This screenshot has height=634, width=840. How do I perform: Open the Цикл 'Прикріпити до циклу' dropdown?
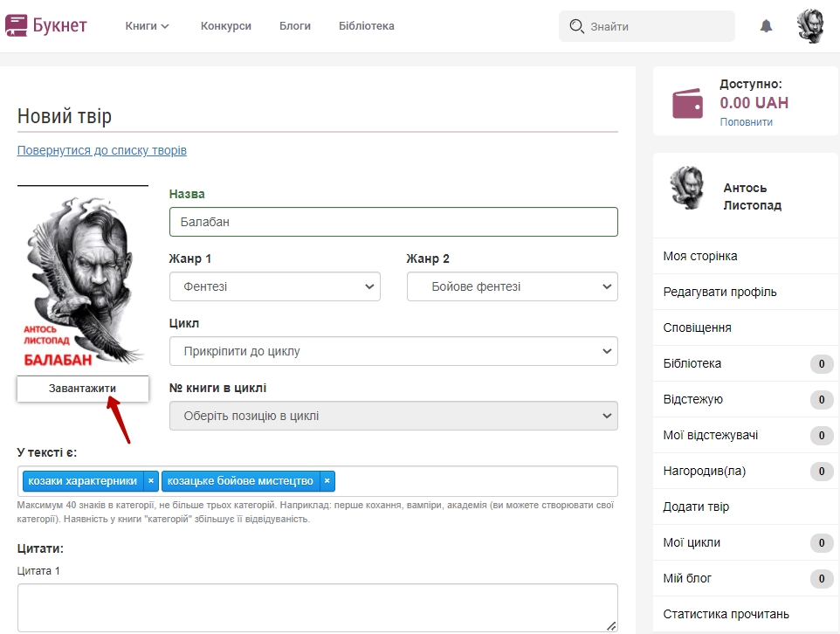click(394, 351)
